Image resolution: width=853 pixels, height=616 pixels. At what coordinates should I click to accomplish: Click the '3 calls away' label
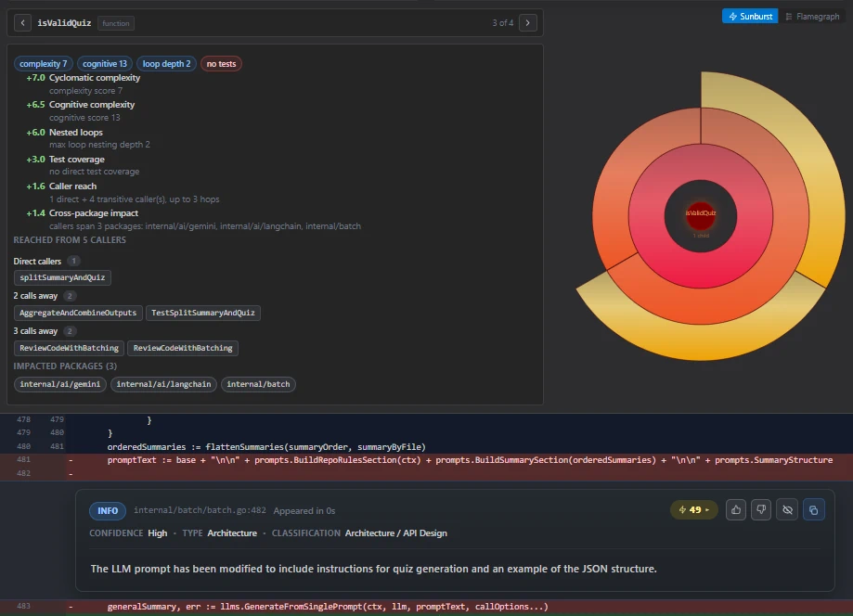pos(35,331)
